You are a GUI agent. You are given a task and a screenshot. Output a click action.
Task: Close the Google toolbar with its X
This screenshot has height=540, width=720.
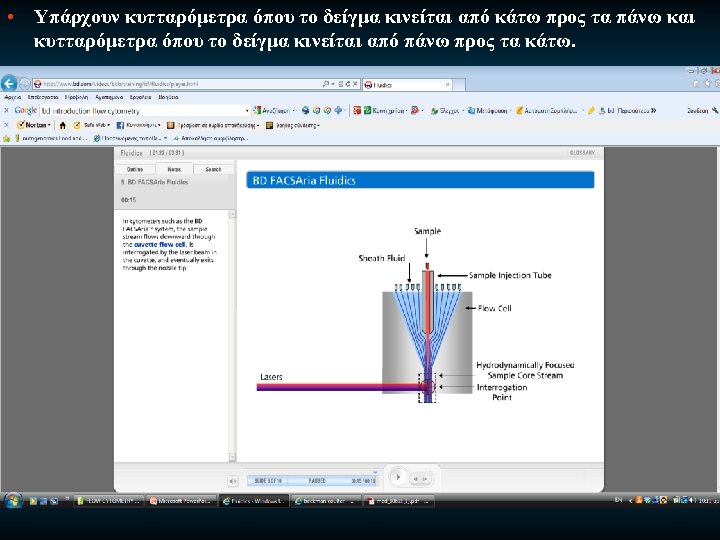[6, 111]
